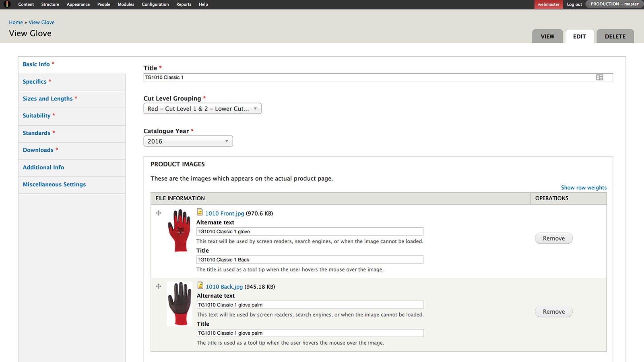The height and width of the screenshot is (362, 644).
Task: Open the Structure admin menu
Action: (50, 4)
